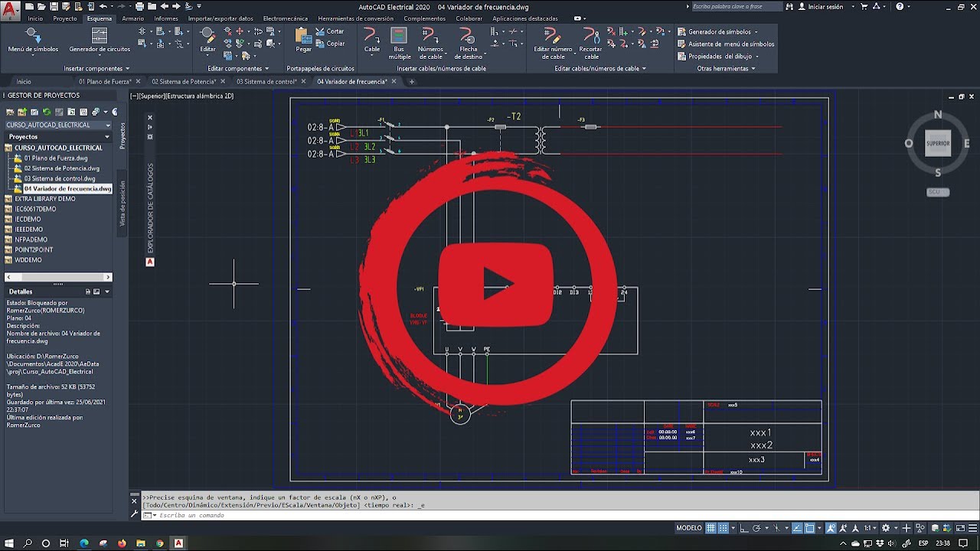Click Copiar in circuit clipboard panel
This screenshot has height=551, width=980.
click(331, 44)
